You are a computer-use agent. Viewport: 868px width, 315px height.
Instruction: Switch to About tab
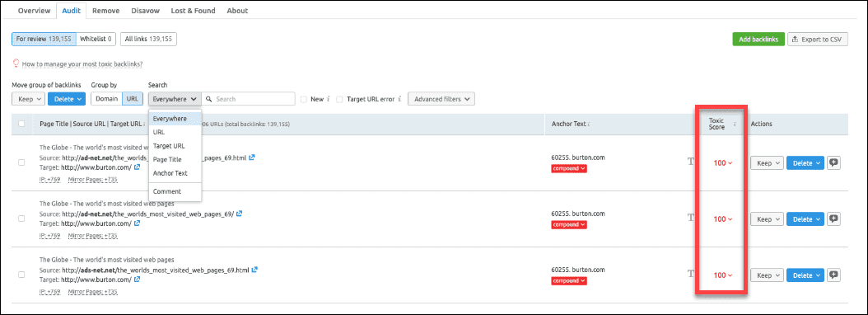click(x=237, y=11)
